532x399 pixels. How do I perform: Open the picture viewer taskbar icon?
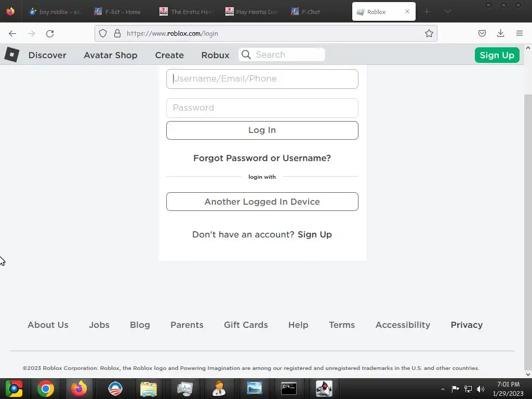(x=254, y=389)
